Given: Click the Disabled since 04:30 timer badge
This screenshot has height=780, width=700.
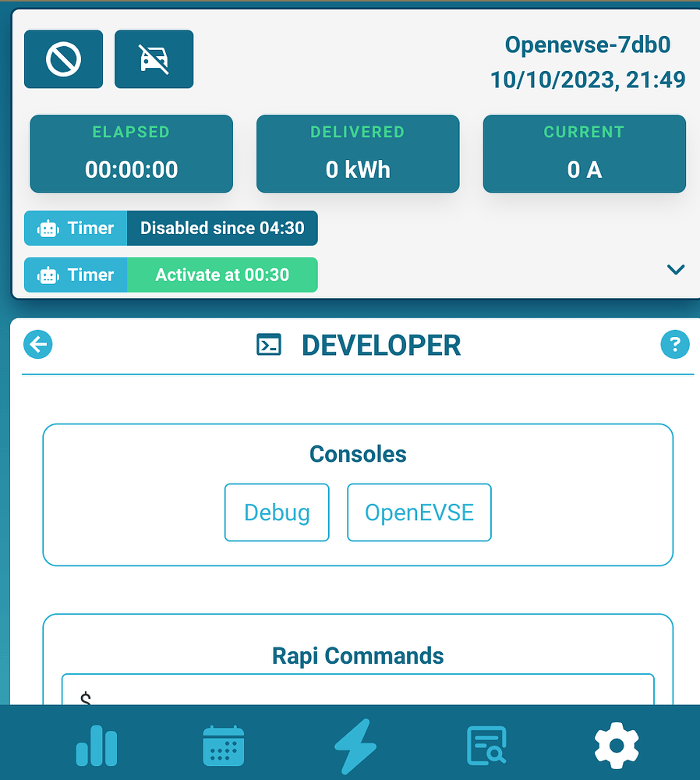Looking at the screenshot, I should pyautogui.click(x=222, y=228).
